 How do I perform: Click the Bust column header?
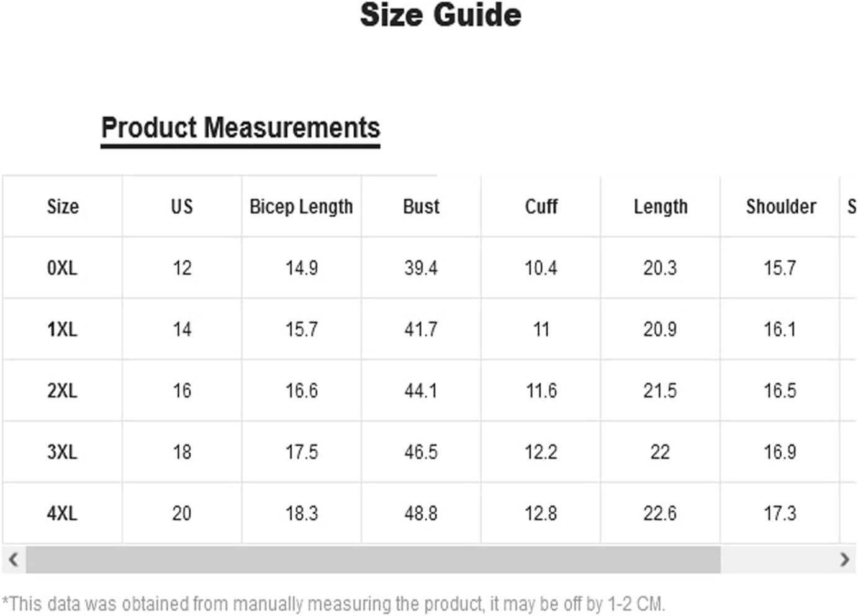(421, 207)
